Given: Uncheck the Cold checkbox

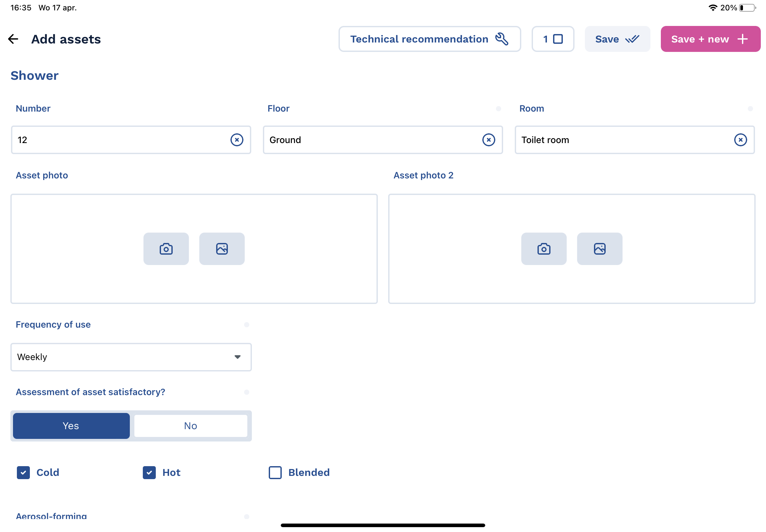Looking at the screenshot, I should (23, 472).
